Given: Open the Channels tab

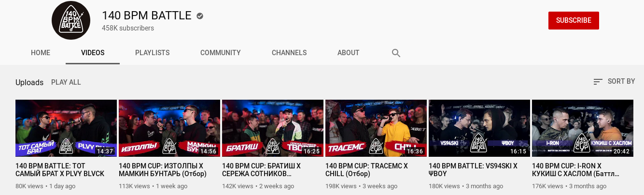Looking at the screenshot, I should click(289, 53).
